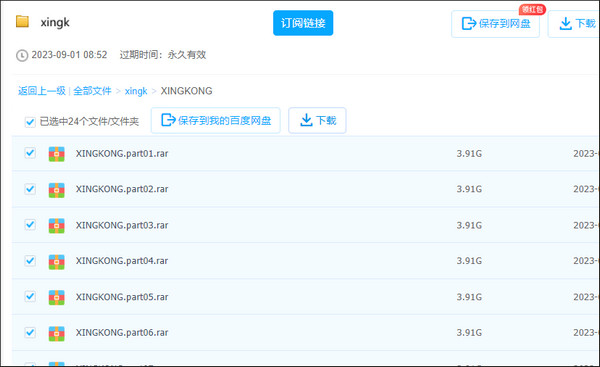Uncheck the XINGKONG.part06.rar checkbox
This screenshot has width=600, height=367.
(x=30, y=332)
